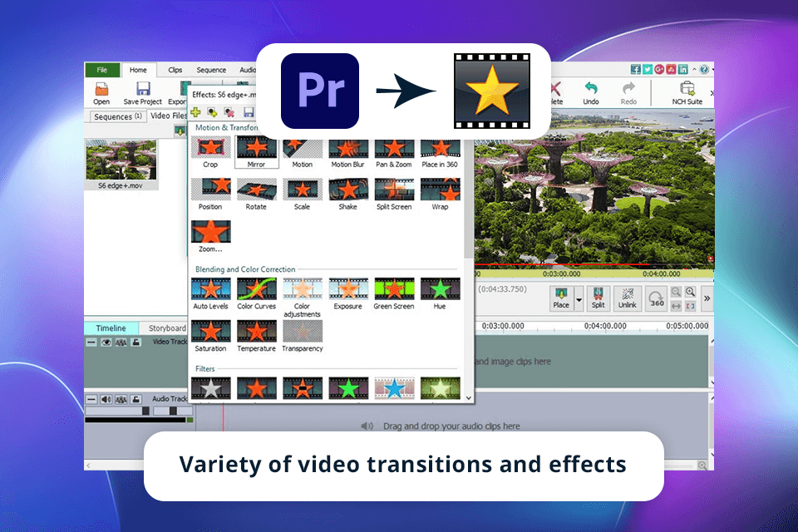
Task: Apply the Auto Levels effect
Action: 210,293
